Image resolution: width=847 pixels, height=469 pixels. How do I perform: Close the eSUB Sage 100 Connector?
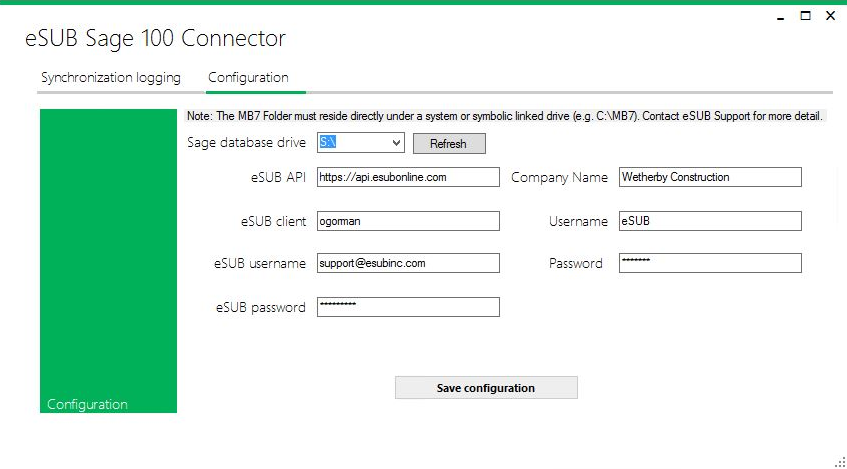831,16
